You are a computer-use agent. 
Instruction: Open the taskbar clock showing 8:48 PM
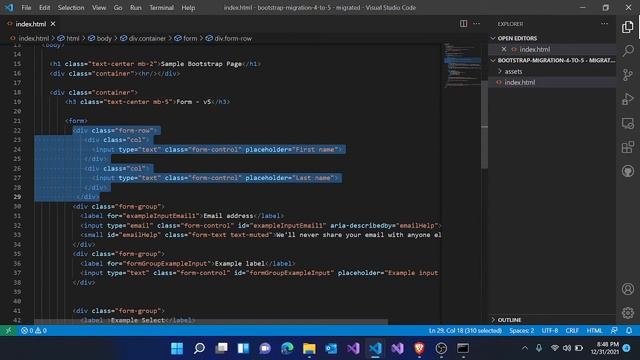point(604,348)
